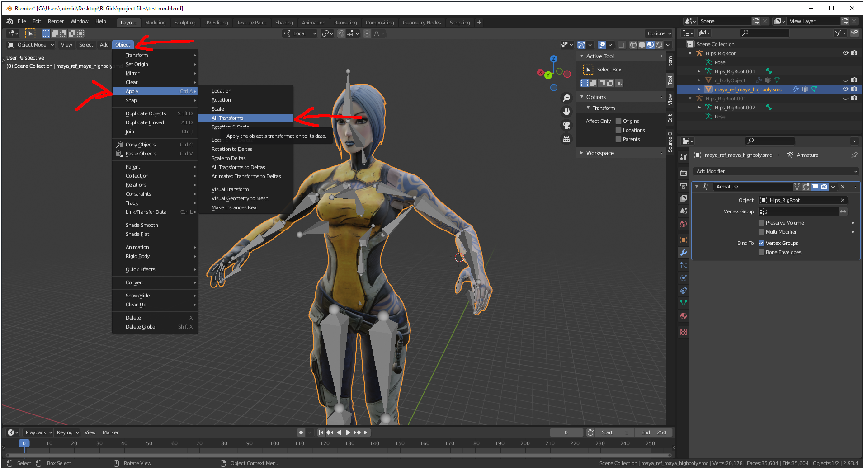
Task: Click the Vertex Group input field
Action: [x=799, y=211]
